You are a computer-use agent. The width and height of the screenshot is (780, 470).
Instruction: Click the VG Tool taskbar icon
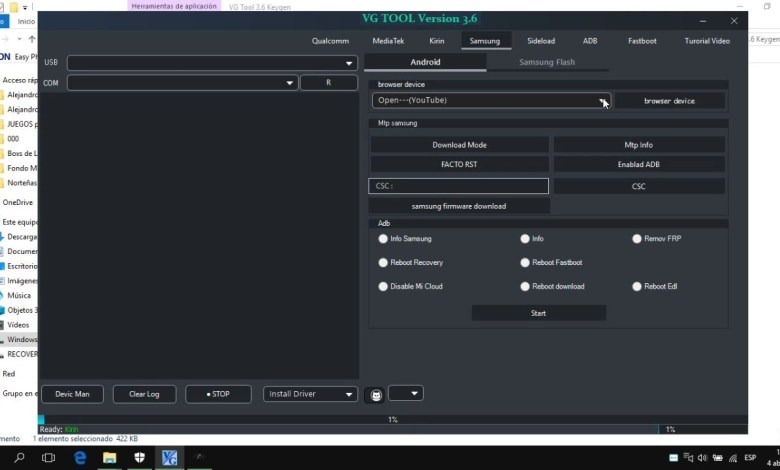pos(169,458)
